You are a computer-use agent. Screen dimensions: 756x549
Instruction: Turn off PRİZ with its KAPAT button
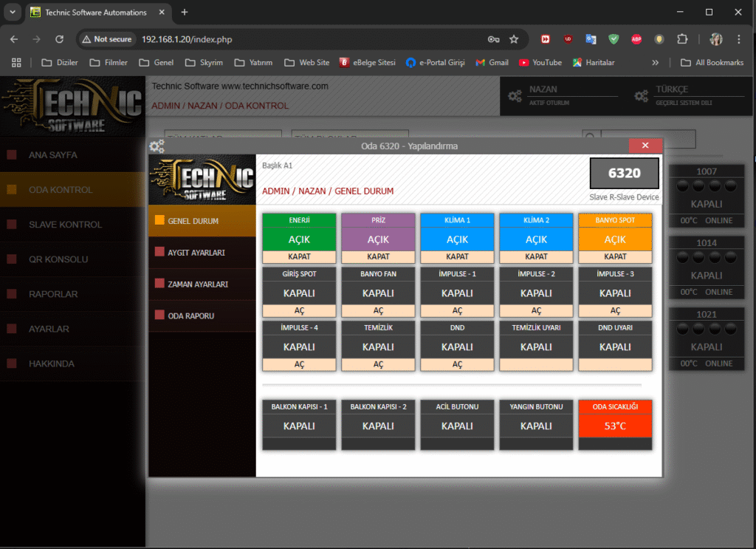(x=378, y=256)
